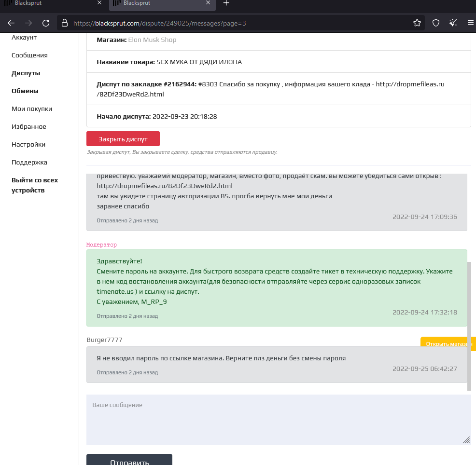Click the red Закрыть диспут button
Image resolution: width=476 pixels, height=465 pixels.
123,139
